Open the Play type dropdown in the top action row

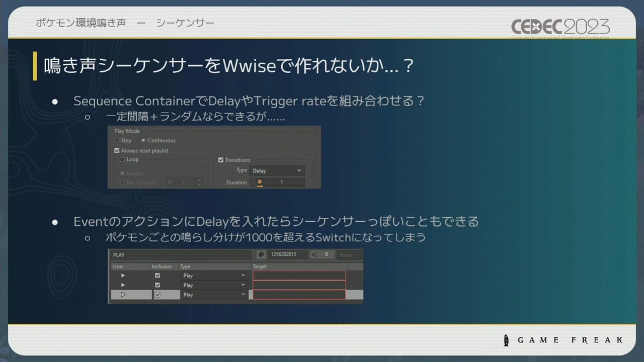pyautogui.click(x=214, y=276)
